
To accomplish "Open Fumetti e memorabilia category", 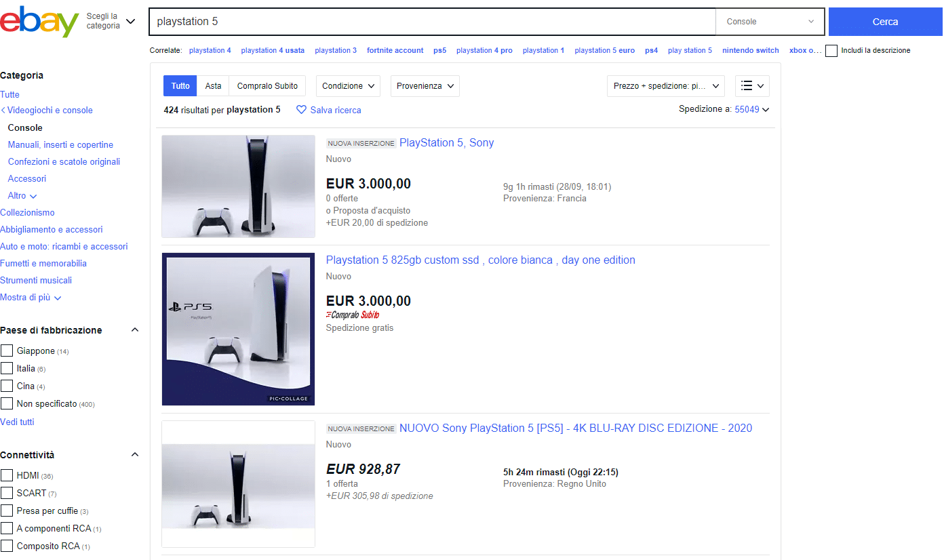I will point(43,264).
